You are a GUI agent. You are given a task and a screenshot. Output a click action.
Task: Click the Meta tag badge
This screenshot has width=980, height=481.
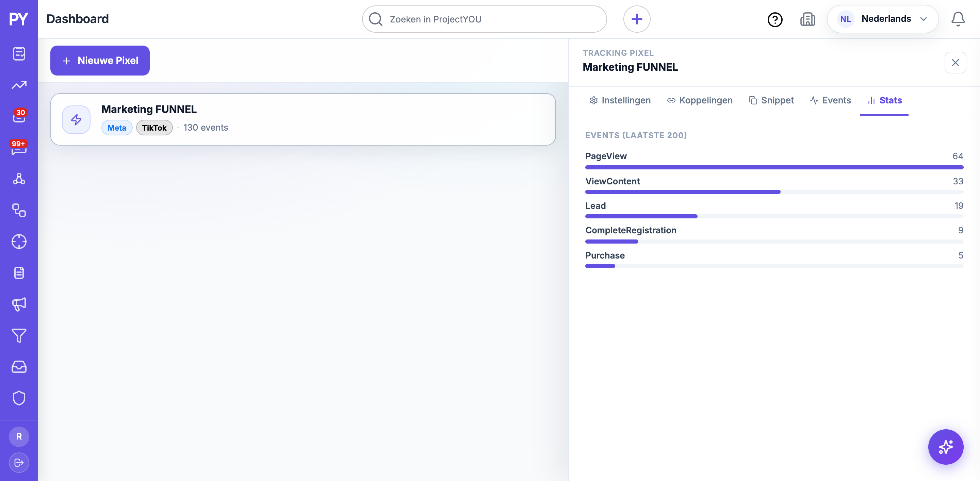pos(116,127)
